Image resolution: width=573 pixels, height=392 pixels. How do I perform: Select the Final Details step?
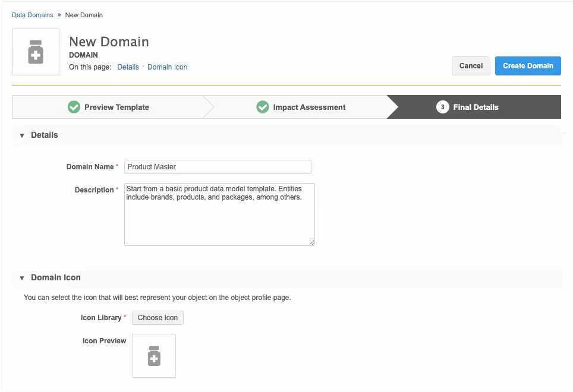point(476,108)
